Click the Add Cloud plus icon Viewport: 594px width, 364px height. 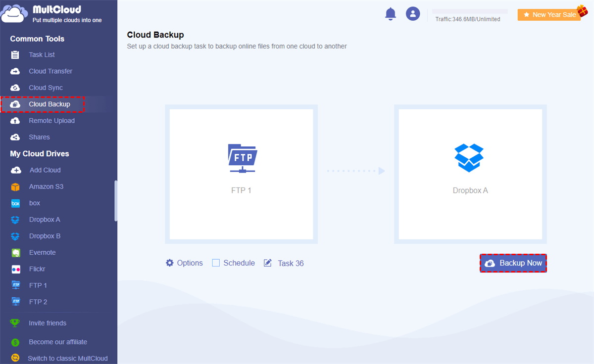pyautogui.click(x=16, y=170)
